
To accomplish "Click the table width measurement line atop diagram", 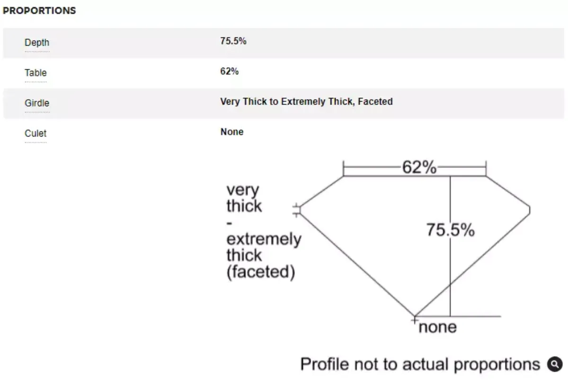I will pos(415,168).
